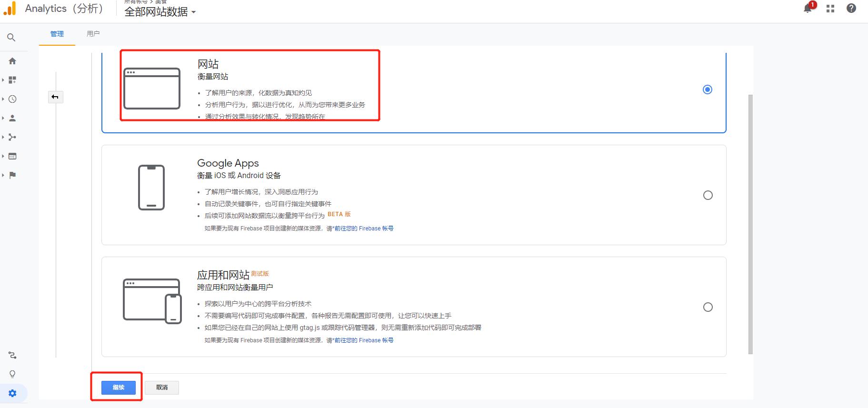The height and width of the screenshot is (408, 868).
Task: Click the back arrow button
Action: point(55,97)
